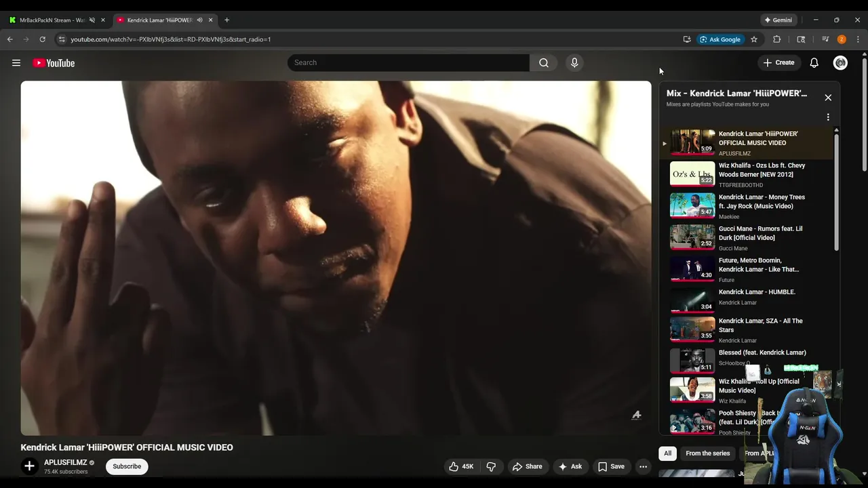The height and width of the screenshot is (488, 868).
Task: Like the video with 45K likes
Action: 461,466
